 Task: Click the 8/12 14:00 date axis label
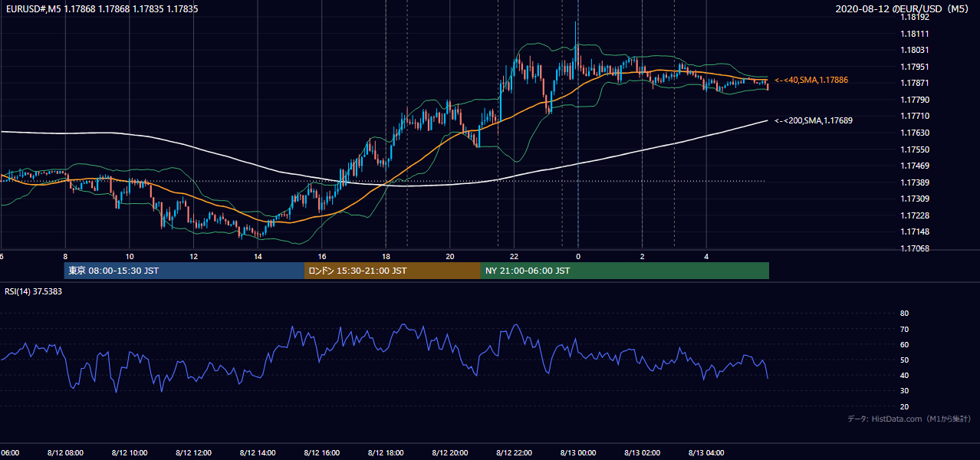258,453
